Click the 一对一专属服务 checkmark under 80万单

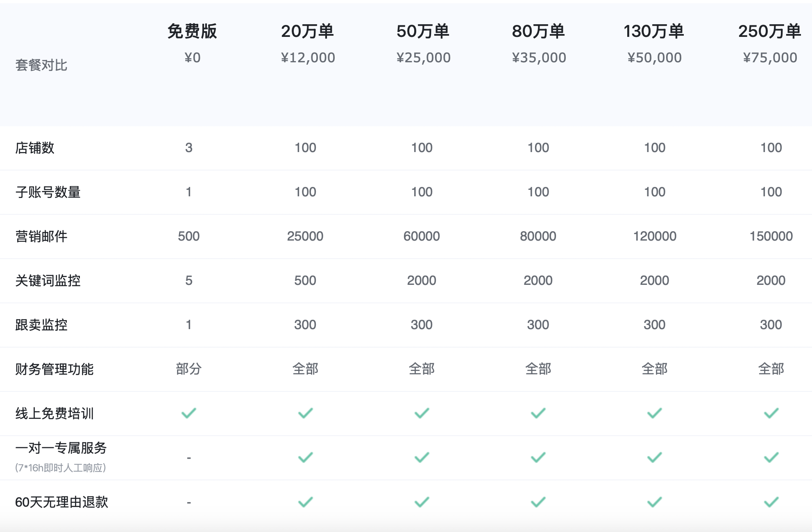[x=538, y=457]
